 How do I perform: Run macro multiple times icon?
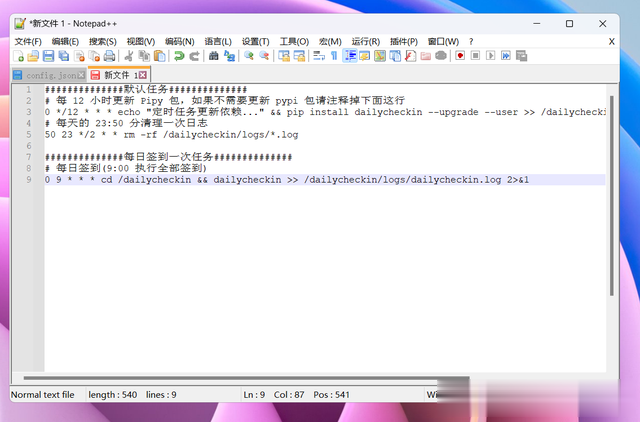(506, 56)
